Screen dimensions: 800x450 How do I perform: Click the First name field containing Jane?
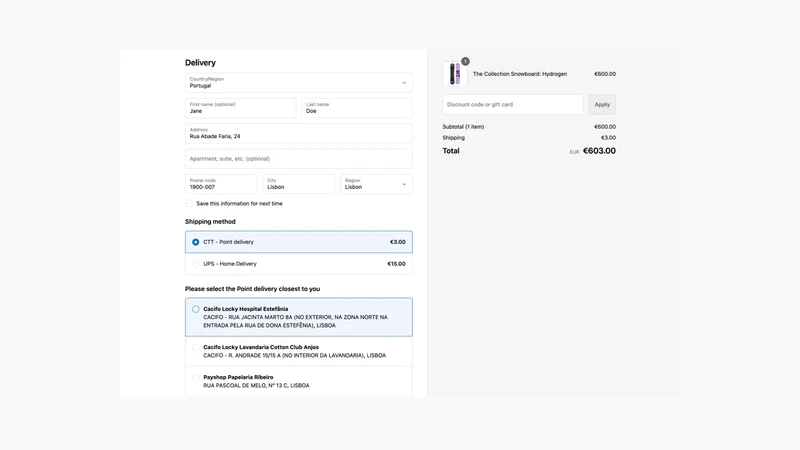pos(240,108)
